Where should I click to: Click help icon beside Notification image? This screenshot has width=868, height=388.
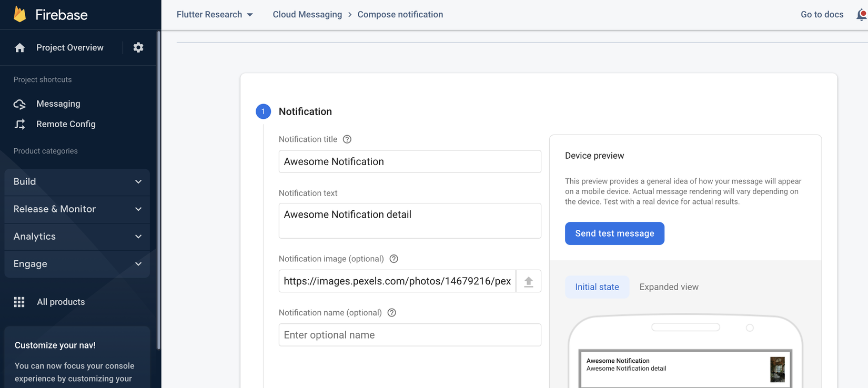point(394,259)
